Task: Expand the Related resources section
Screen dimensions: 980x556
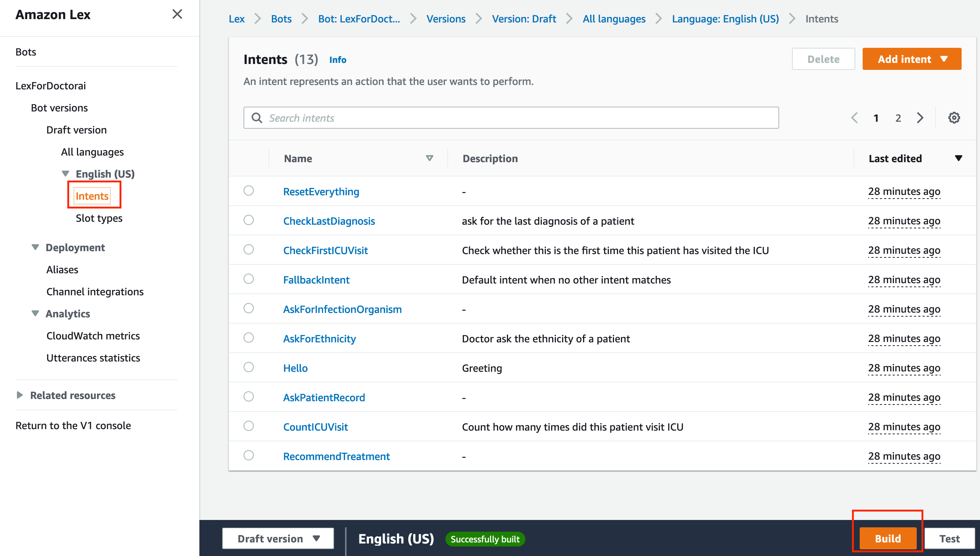Action: [20, 395]
